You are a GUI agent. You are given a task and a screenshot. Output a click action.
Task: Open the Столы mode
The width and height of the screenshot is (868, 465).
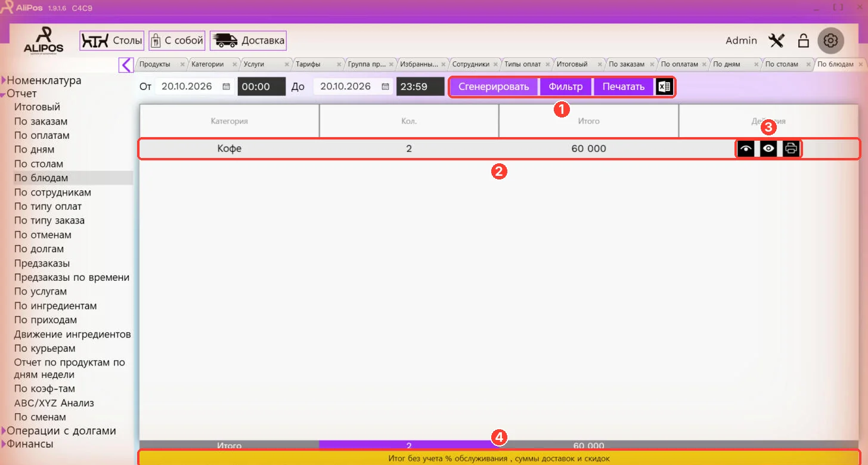point(112,41)
